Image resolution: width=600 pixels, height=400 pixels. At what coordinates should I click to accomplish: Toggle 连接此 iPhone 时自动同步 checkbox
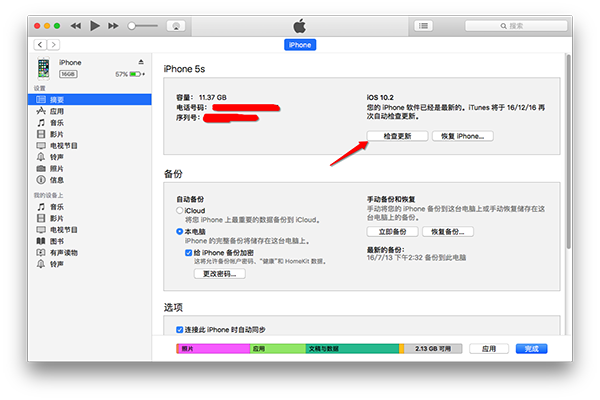click(179, 330)
